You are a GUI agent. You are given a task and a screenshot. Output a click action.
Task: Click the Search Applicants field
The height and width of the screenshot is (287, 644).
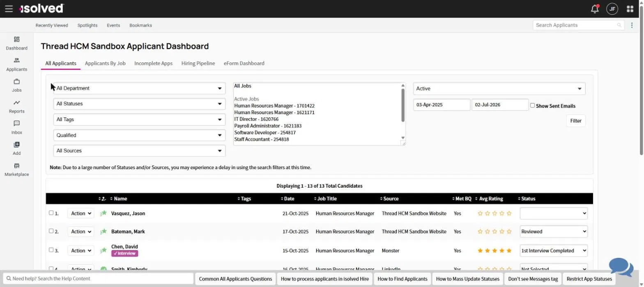[x=579, y=25]
